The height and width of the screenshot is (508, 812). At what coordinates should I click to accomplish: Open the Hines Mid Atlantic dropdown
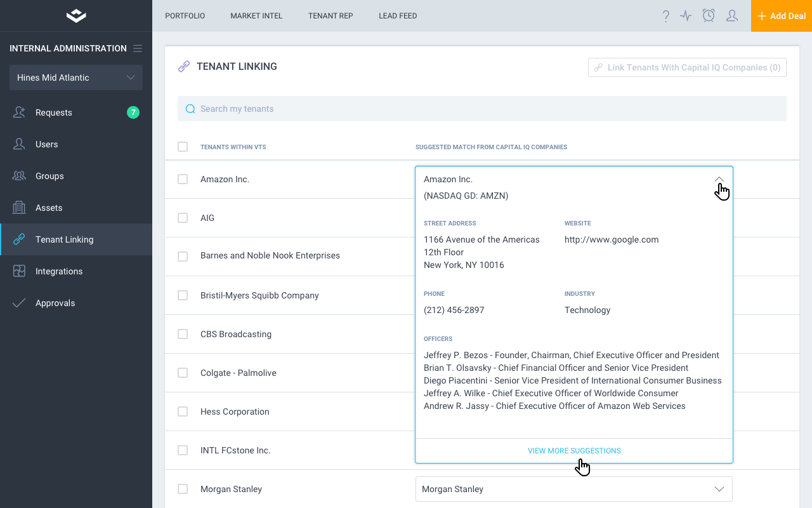tap(76, 77)
